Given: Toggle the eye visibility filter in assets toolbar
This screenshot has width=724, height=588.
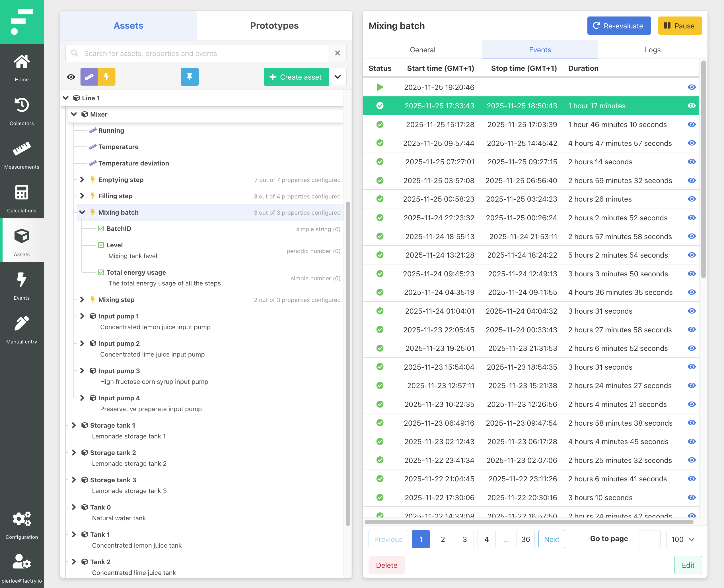Looking at the screenshot, I should [x=71, y=77].
